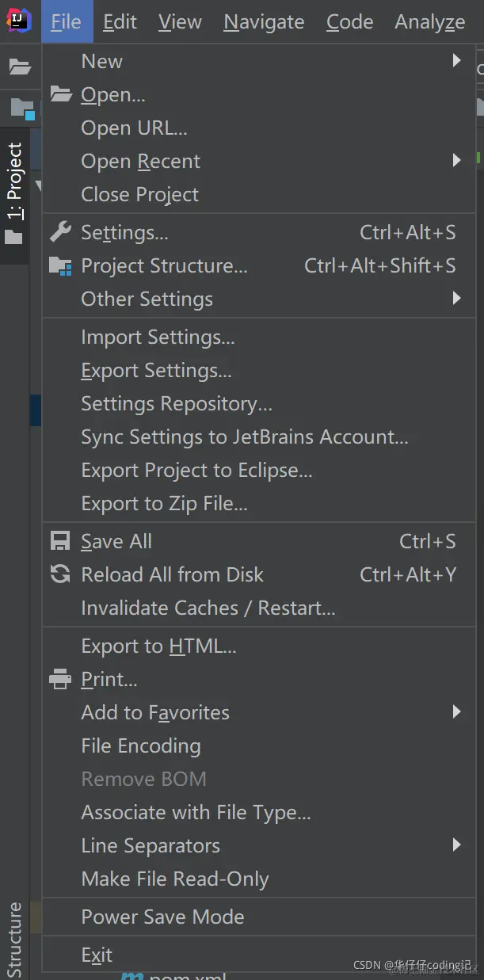Click the Project Structure folder icon
The image size is (484, 980).
pos(61,266)
